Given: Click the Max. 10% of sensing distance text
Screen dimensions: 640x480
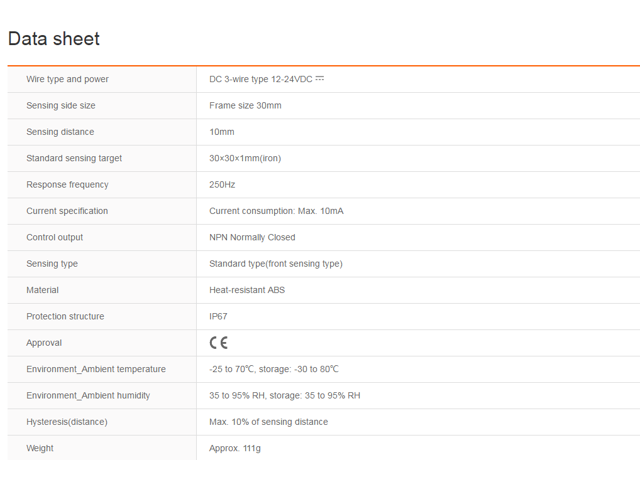Looking at the screenshot, I should coord(268,422).
